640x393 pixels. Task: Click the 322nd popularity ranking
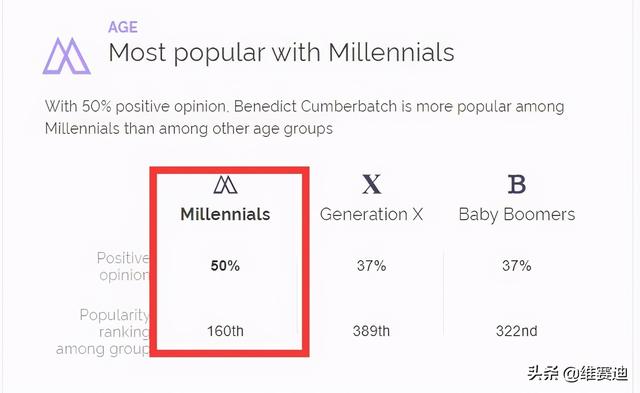coord(517,331)
